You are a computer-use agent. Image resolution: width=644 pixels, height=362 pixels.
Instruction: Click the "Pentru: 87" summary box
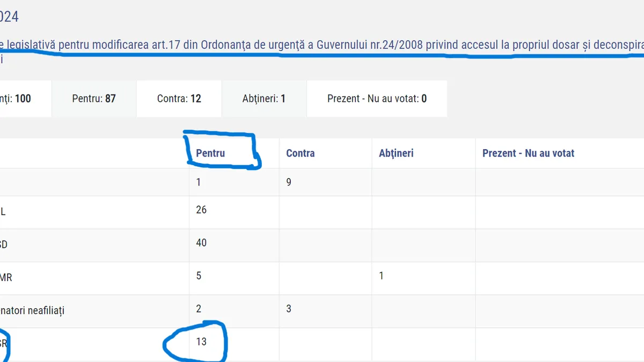click(94, 99)
